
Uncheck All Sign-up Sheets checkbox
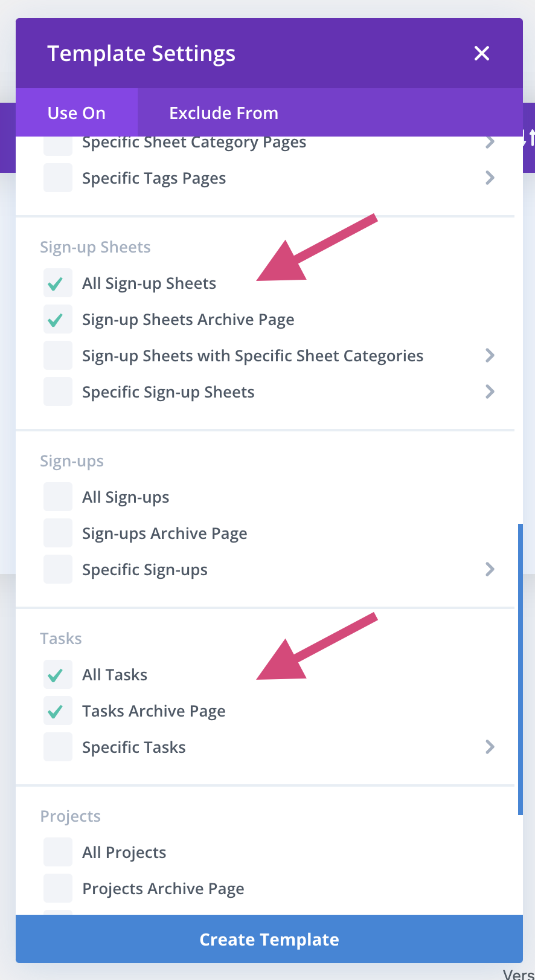point(58,283)
